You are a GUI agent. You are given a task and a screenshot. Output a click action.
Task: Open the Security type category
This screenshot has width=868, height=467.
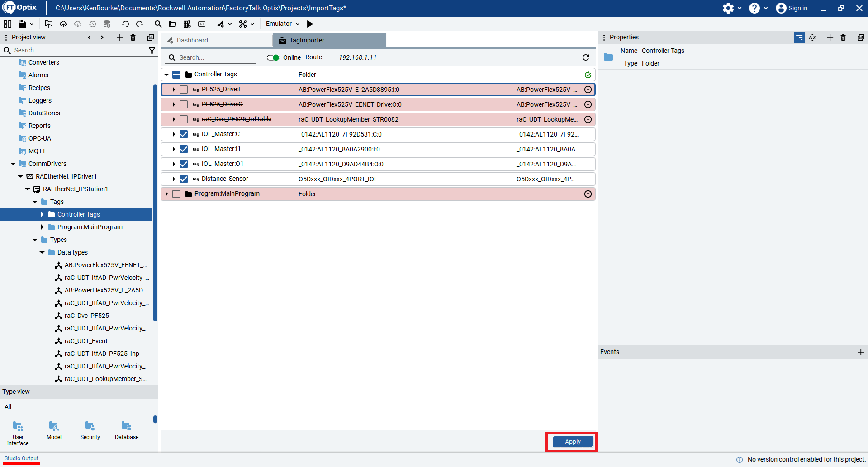[x=90, y=430]
